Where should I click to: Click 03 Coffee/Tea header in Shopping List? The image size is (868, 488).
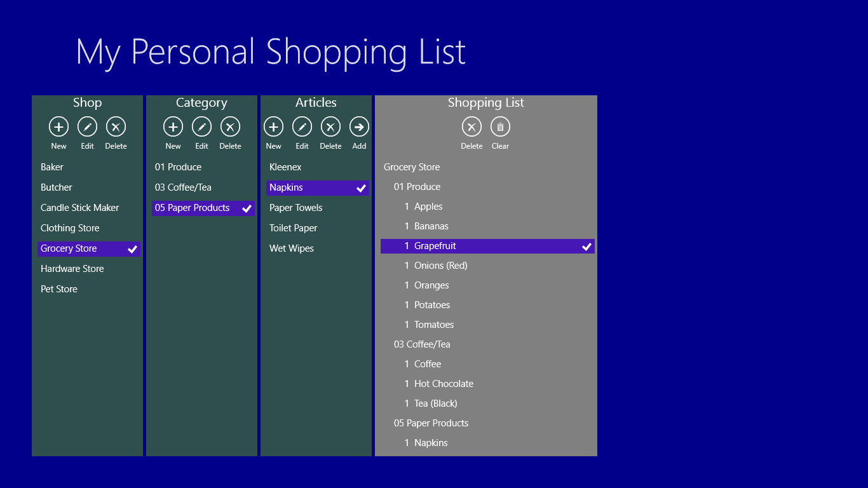[422, 344]
